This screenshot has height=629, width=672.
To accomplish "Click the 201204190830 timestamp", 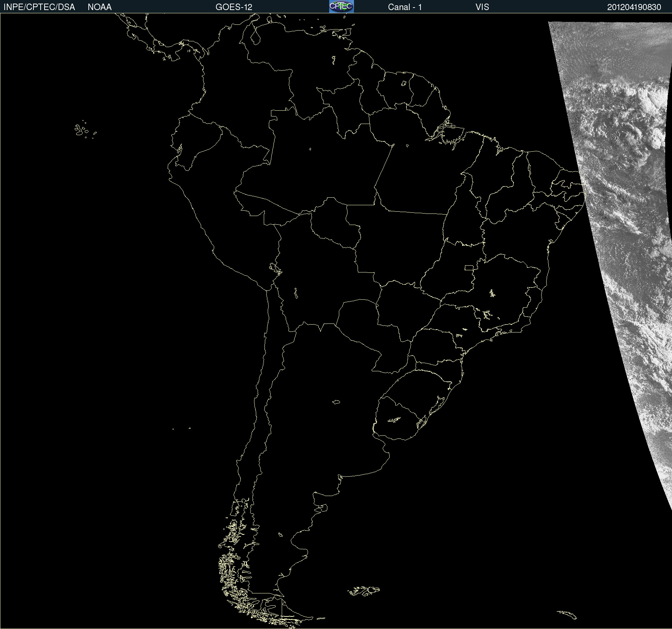I will 634,7.
